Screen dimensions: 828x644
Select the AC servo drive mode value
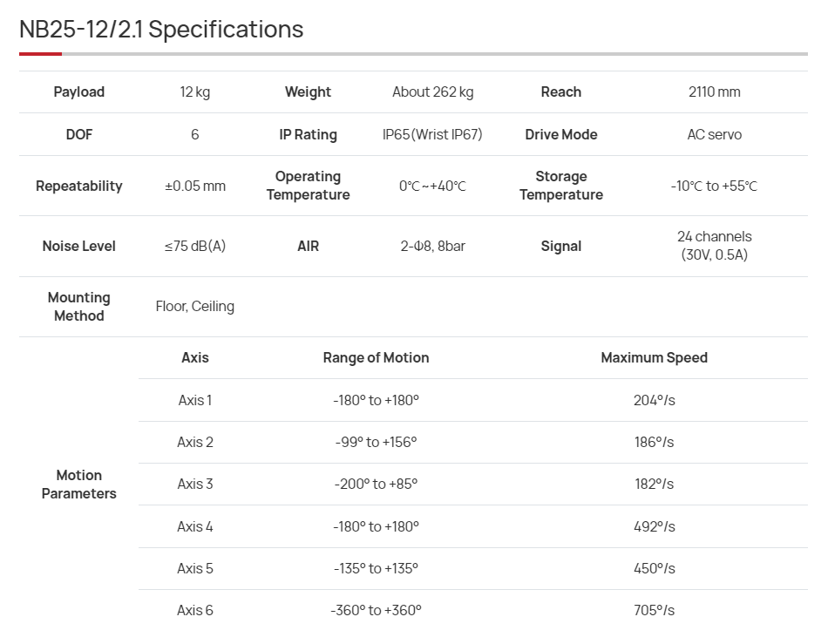tap(714, 134)
